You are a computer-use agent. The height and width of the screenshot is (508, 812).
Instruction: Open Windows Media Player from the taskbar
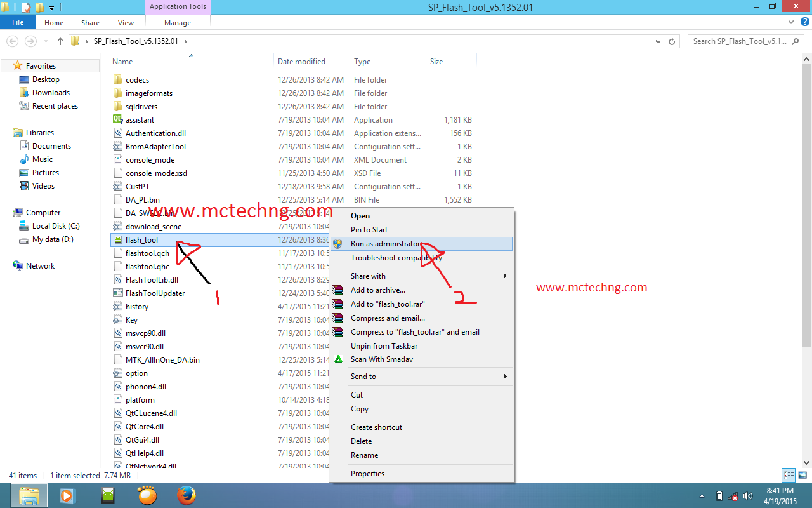pyautogui.click(x=67, y=495)
